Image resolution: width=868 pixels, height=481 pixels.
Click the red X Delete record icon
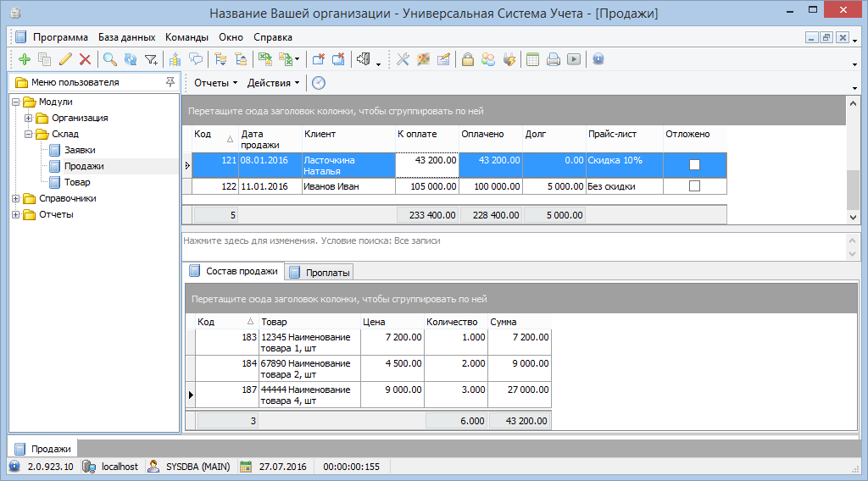(85, 59)
